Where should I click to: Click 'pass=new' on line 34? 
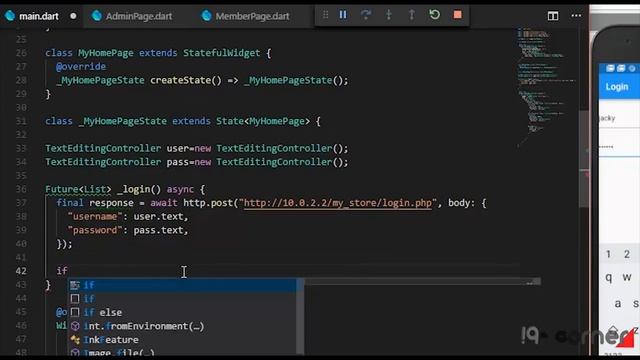[x=189, y=162]
